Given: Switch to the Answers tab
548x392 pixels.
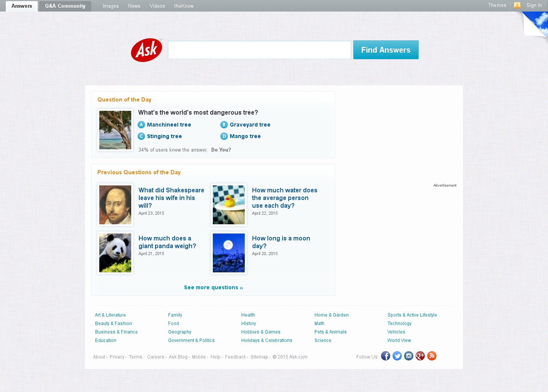Looking at the screenshot, I should pos(22,6).
